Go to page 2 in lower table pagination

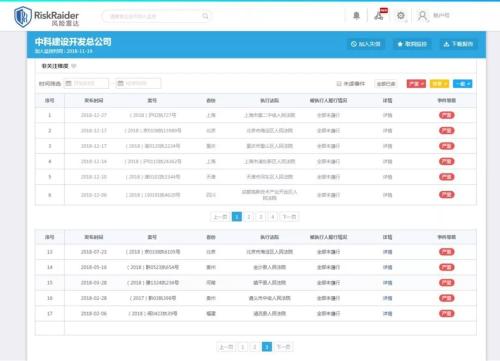coord(255,347)
